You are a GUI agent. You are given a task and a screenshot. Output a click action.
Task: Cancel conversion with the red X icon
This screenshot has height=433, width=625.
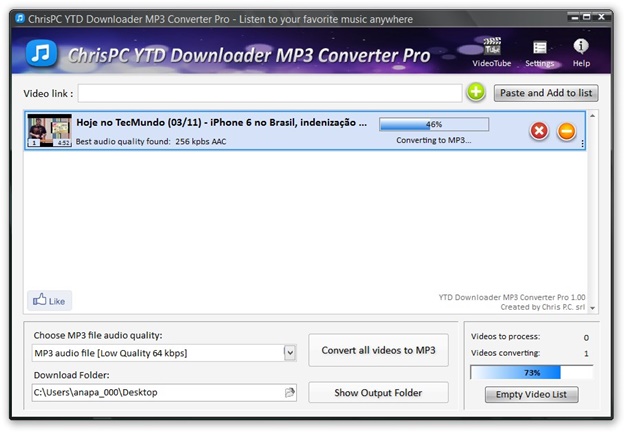(x=539, y=130)
